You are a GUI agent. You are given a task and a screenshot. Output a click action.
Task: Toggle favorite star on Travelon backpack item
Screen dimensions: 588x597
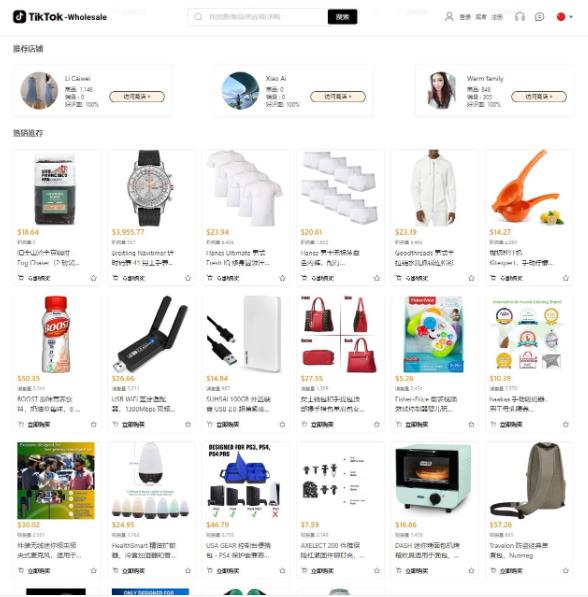[566, 570]
